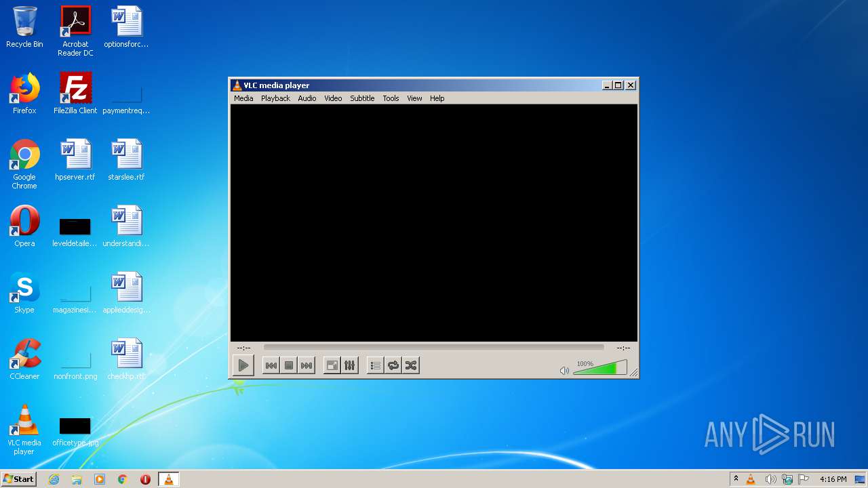This screenshot has width=868, height=488.
Task: Launch Internet Explorer from taskbar
Action: [x=54, y=479]
